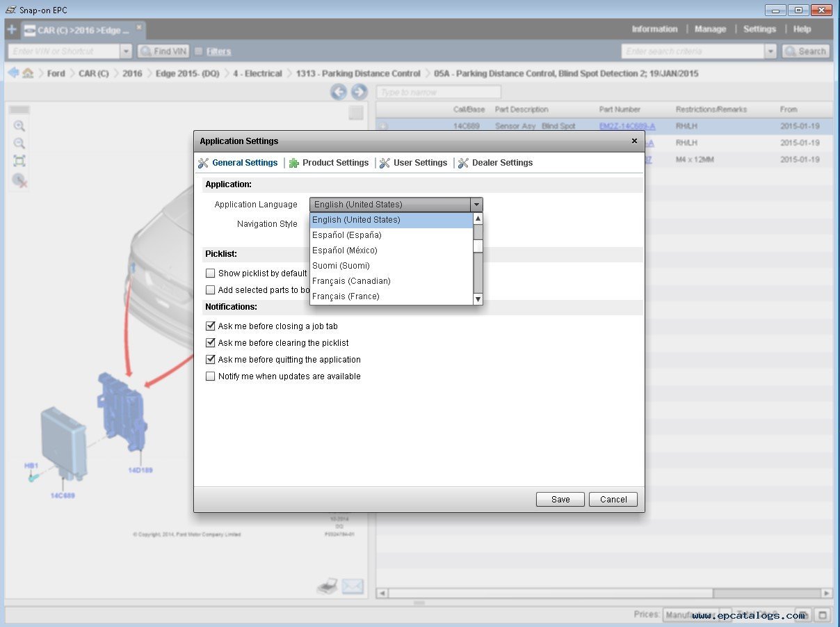Click the home icon in breadcrumb
Image resolution: width=840 pixels, height=627 pixels.
click(x=28, y=73)
